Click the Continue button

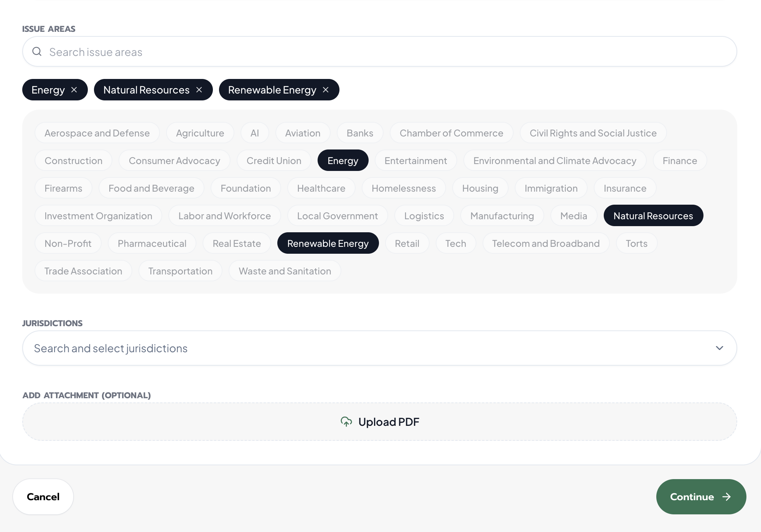click(x=701, y=497)
